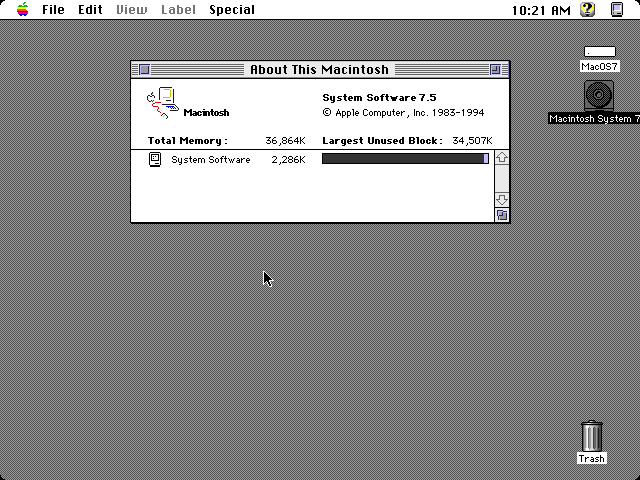640x480 pixels.
Task: Click the Trash name label
Action: pos(591,458)
